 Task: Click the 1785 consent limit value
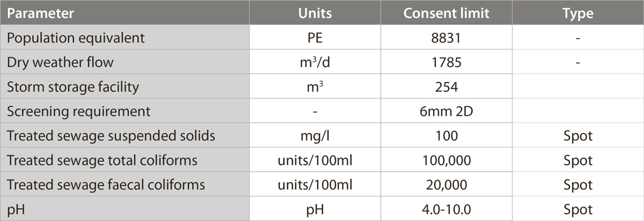(447, 62)
